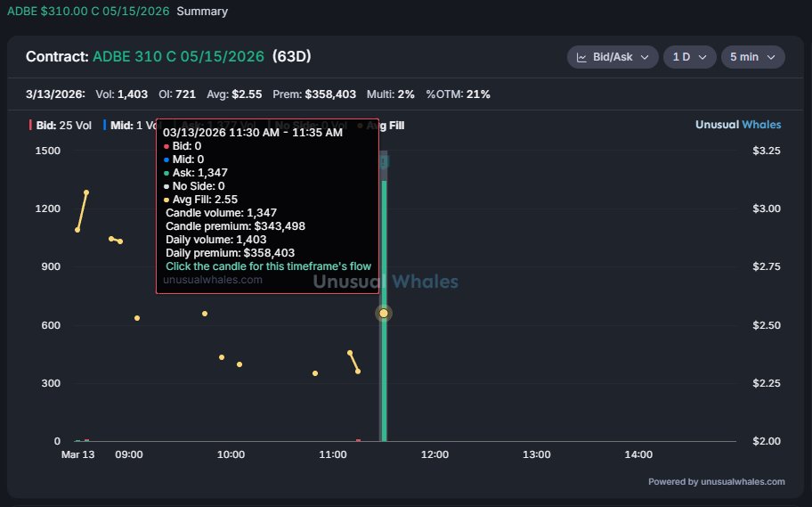Click the small red bid bar near 11:15
The height and width of the screenshot is (507, 812).
tap(358, 440)
